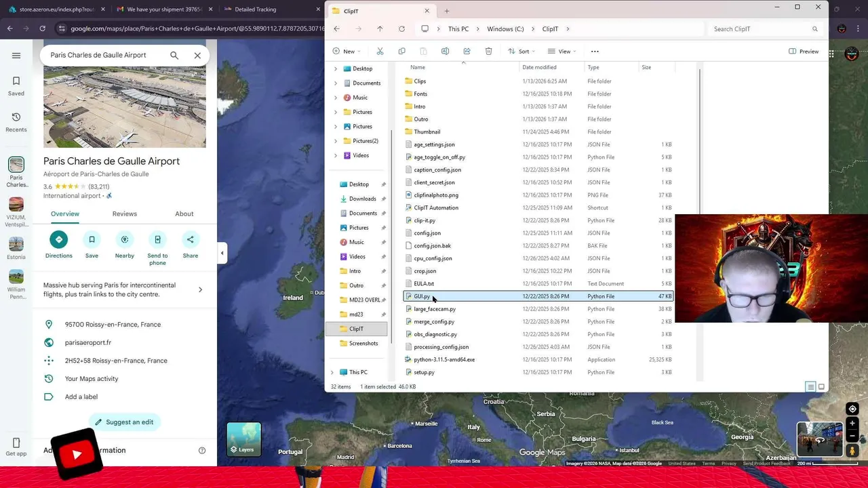
Task: Open Google Maps hamburger menu
Action: 16,56
